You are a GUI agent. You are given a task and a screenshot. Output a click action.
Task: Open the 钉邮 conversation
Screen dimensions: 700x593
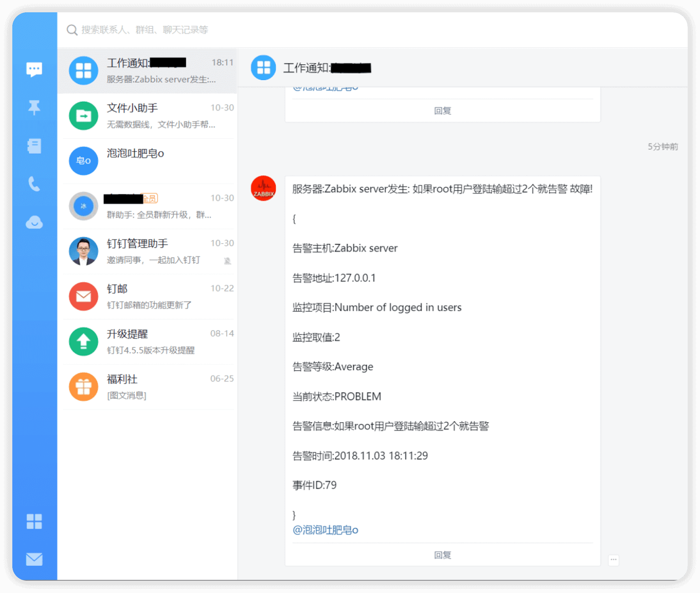coord(147,296)
